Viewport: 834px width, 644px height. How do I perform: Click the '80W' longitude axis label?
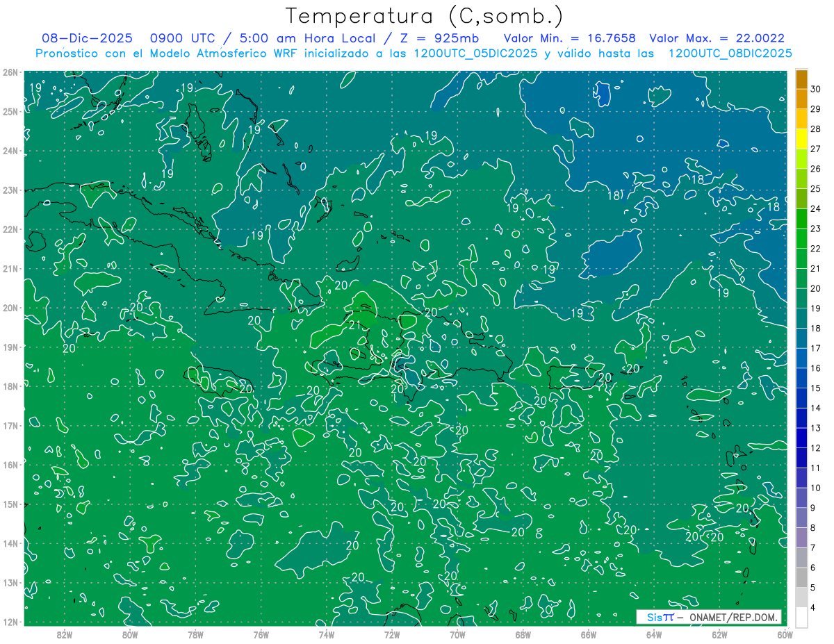pos(129,634)
